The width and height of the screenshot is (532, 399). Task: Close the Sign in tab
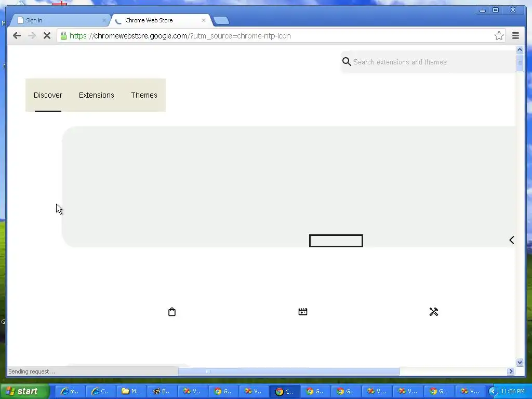pyautogui.click(x=104, y=20)
